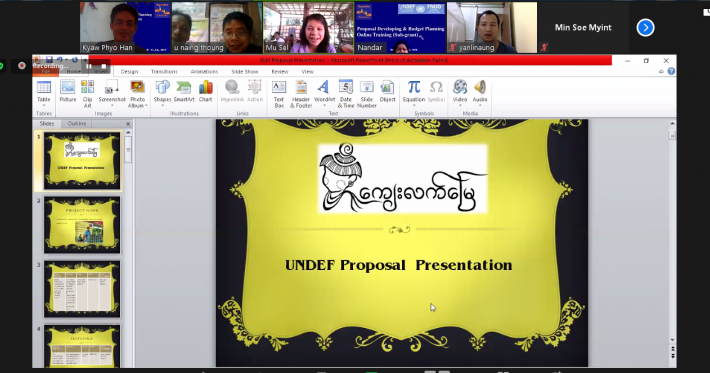This screenshot has width=710, height=373.
Task: Open Header & Footer dialog
Action: (301, 94)
